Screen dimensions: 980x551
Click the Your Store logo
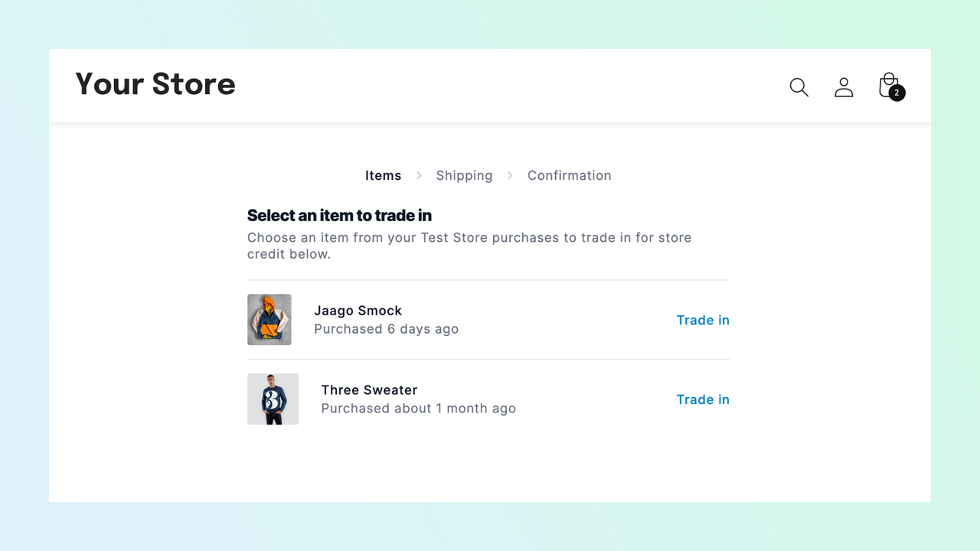[x=155, y=84]
